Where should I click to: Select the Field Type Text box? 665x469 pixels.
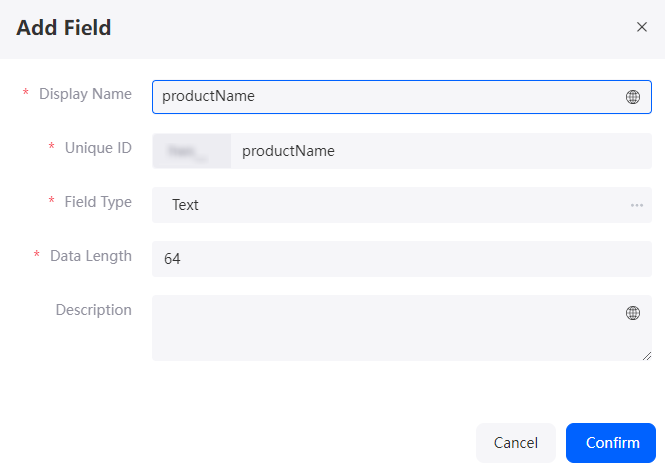[x=402, y=205]
